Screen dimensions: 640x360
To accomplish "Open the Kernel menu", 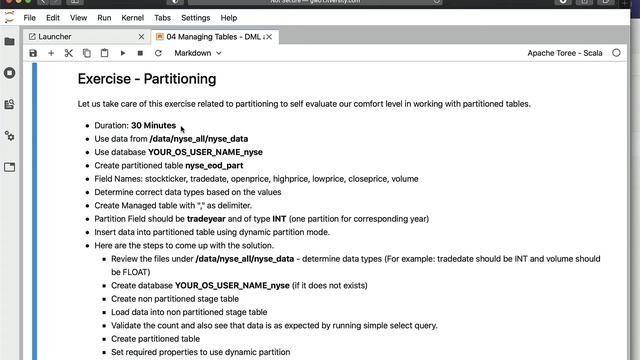I will point(133,18).
